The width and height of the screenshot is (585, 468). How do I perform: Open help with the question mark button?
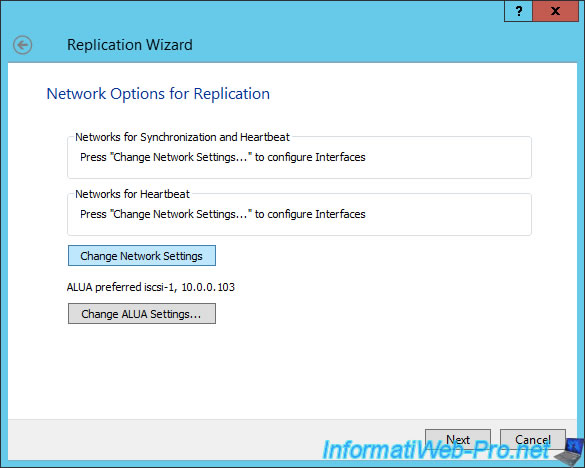(x=519, y=11)
